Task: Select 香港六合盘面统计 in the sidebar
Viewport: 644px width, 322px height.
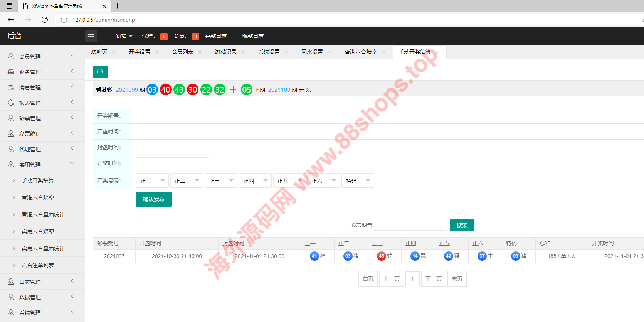Action: (x=43, y=214)
